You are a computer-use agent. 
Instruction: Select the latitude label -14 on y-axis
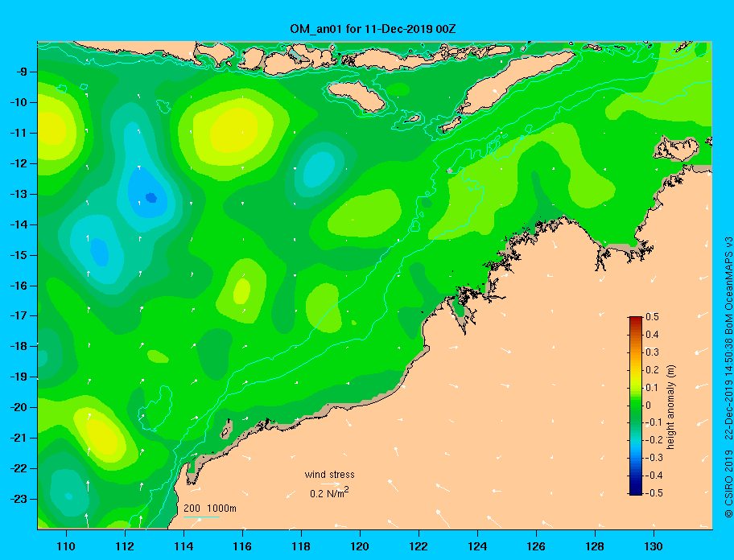tap(19, 224)
